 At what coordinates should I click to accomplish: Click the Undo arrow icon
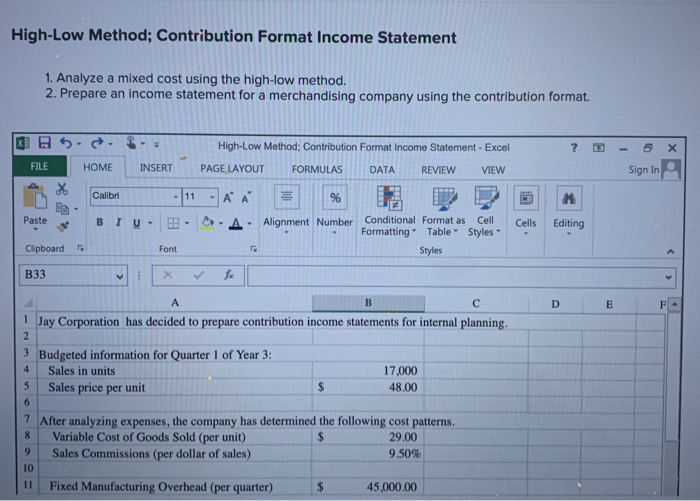click(66, 143)
